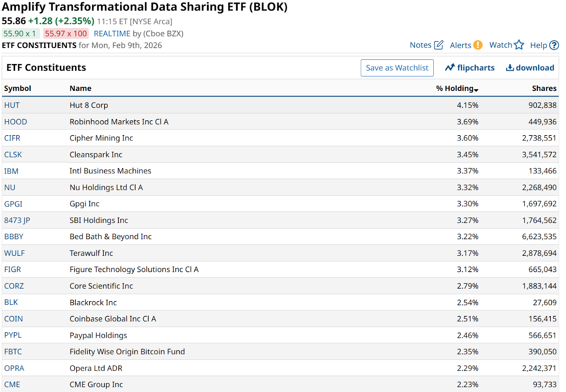Image resolution: width=566 pixels, height=392 pixels.
Task: Click the Help question mark icon
Action: tap(554, 45)
